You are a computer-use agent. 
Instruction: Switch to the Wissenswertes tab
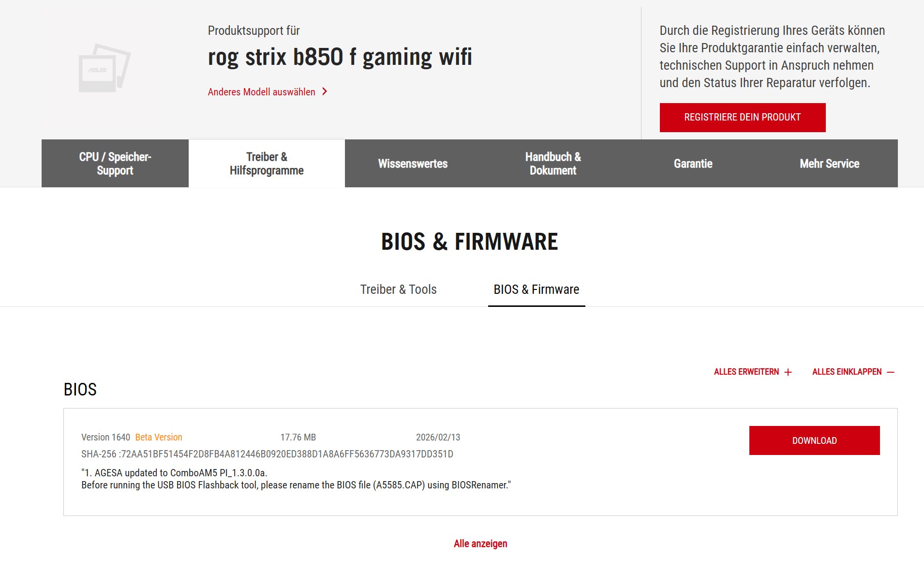click(x=413, y=164)
